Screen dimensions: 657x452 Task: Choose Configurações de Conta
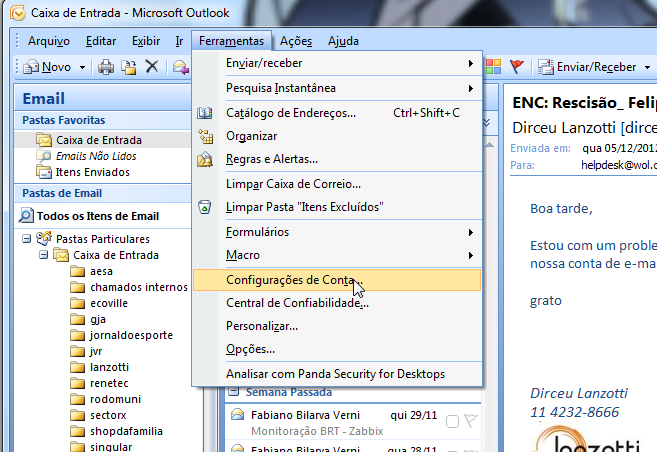(x=337, y=280)
